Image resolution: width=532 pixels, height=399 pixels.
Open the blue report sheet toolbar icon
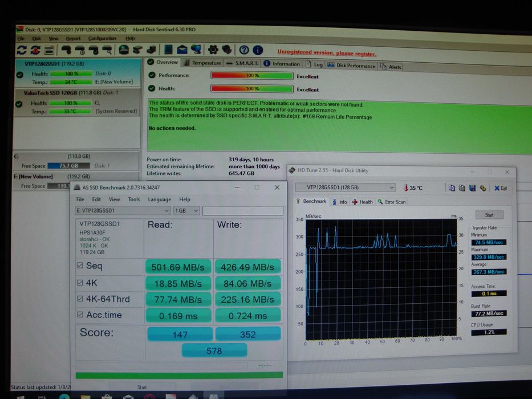tap(168, 50)
